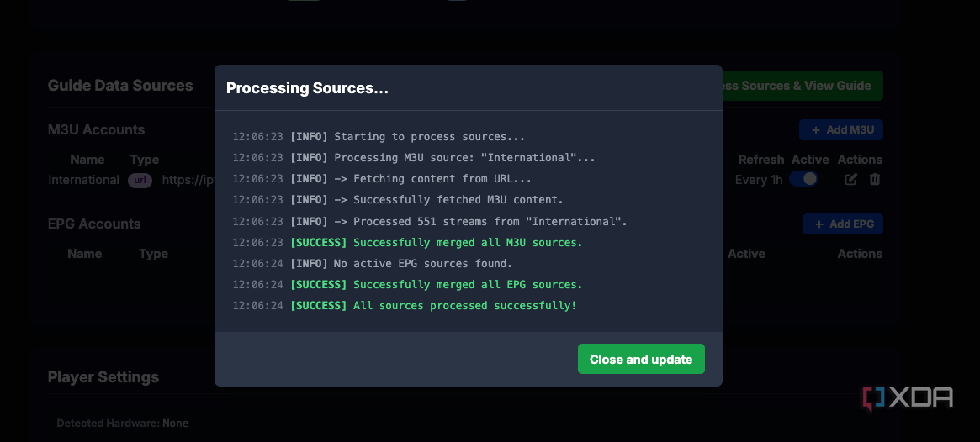
Task: Click the Processing Sources dialog title
Action: (307, 88)
